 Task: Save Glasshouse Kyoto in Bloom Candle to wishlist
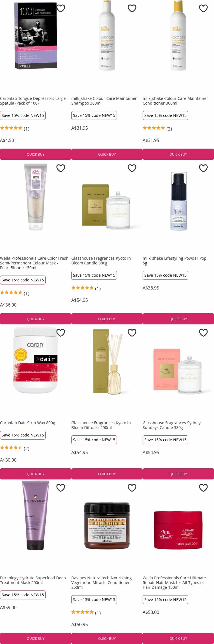(x=132, y=168)
